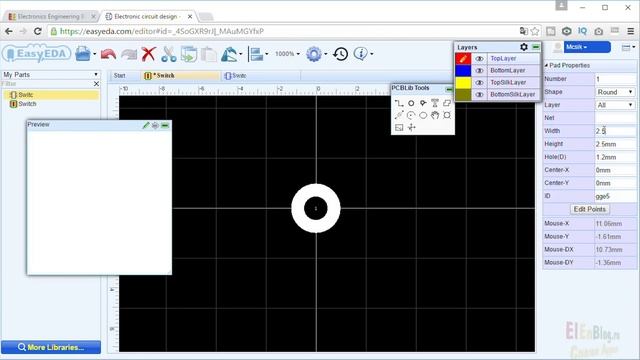Clear the parts filter with the X
Viewport: 640px width, 360px height.
pyautogui.click(x=96, y=84)
